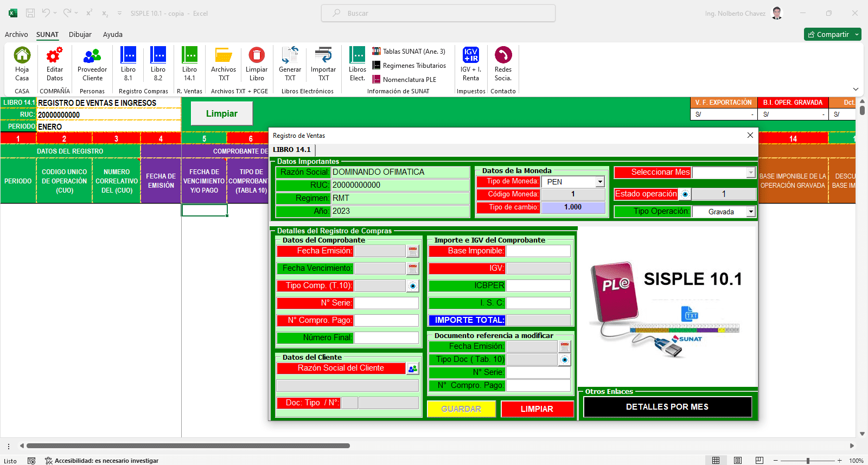868x465 pixels.
Task: Open redo history dropdown arrow
Action: coord(76,13)
